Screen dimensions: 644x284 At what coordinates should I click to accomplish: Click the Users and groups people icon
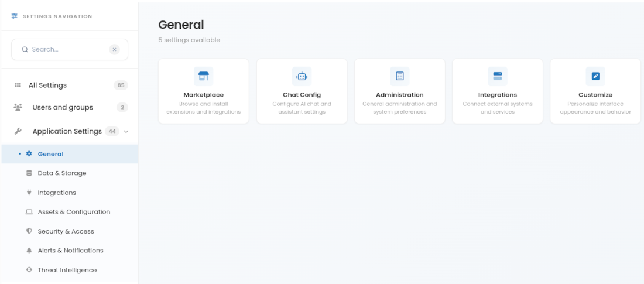[18, 107]
